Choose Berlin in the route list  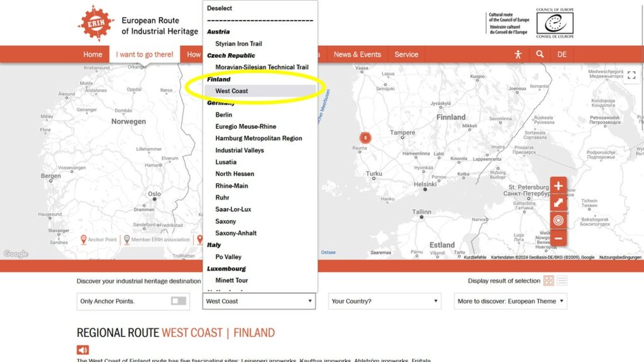(223, 115)
